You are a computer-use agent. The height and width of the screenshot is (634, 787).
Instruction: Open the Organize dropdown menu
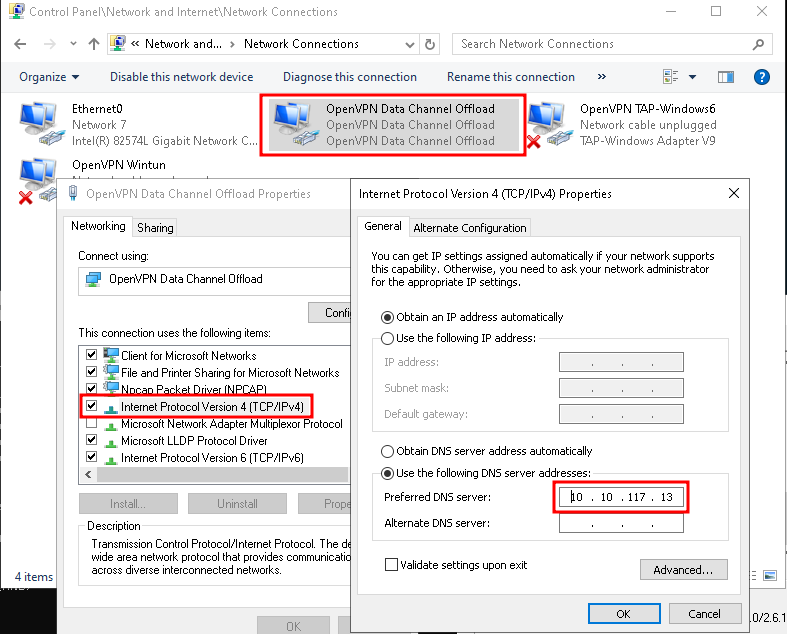(x=49, y=77)
